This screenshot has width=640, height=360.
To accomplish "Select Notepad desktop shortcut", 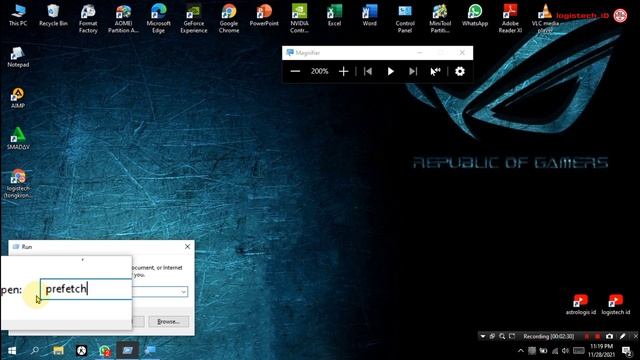I will [x=18, y=57].
